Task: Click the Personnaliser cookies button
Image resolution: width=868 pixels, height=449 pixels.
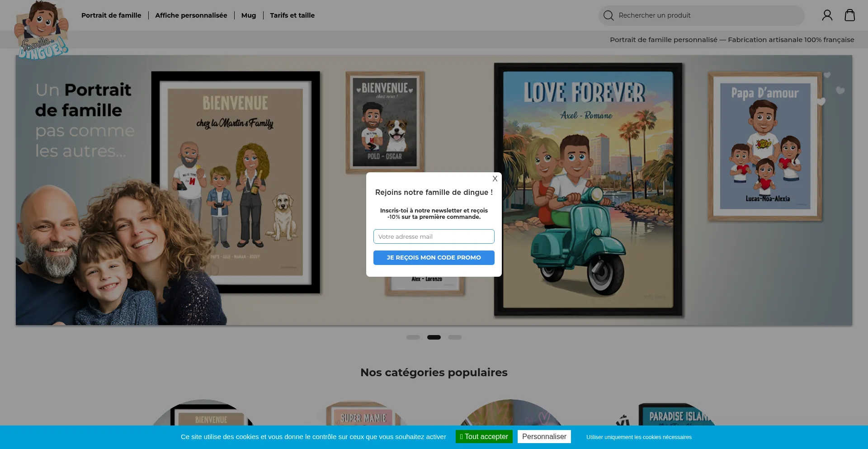Action: coord(544,436)
